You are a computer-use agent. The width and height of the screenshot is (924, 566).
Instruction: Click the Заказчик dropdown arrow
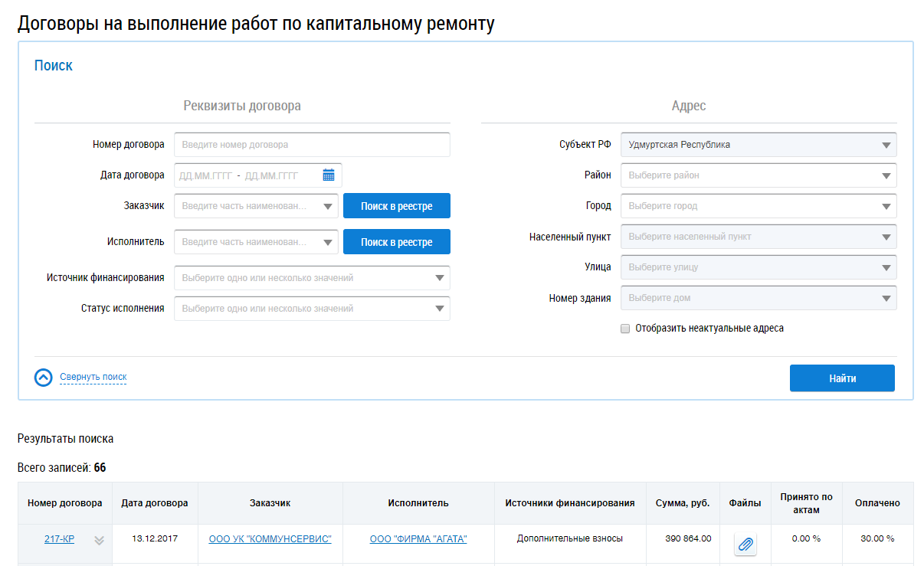(x=328, y=207)
